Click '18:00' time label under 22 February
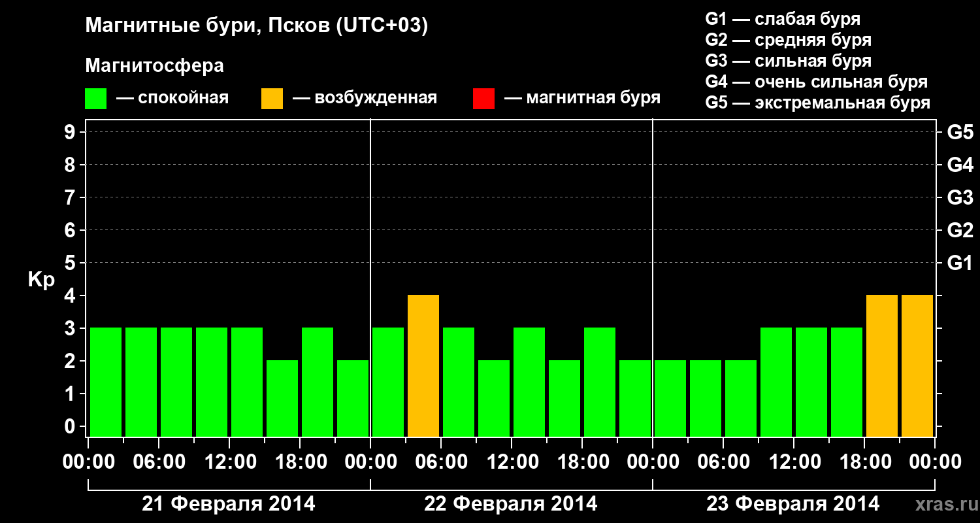The height and width of the screenshot is (523, 980). [582, 462]
